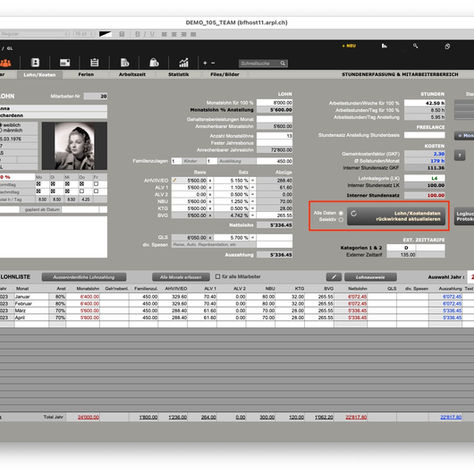
Task: Click the Arbeitsstunden/Woche 42.50 h field
Action: point(424,103)
